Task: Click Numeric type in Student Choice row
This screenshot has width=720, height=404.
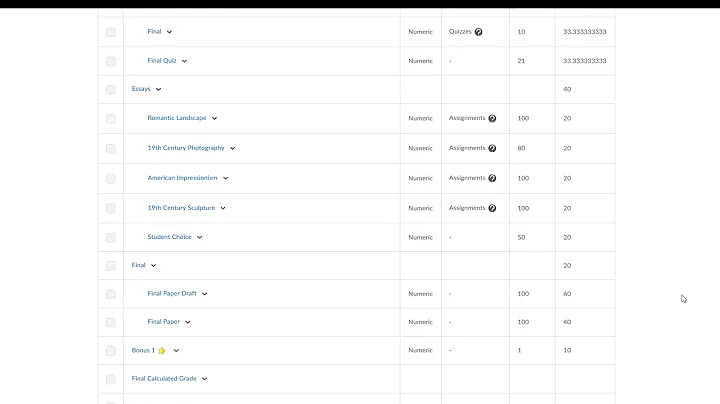Action: tap(421, 237)
